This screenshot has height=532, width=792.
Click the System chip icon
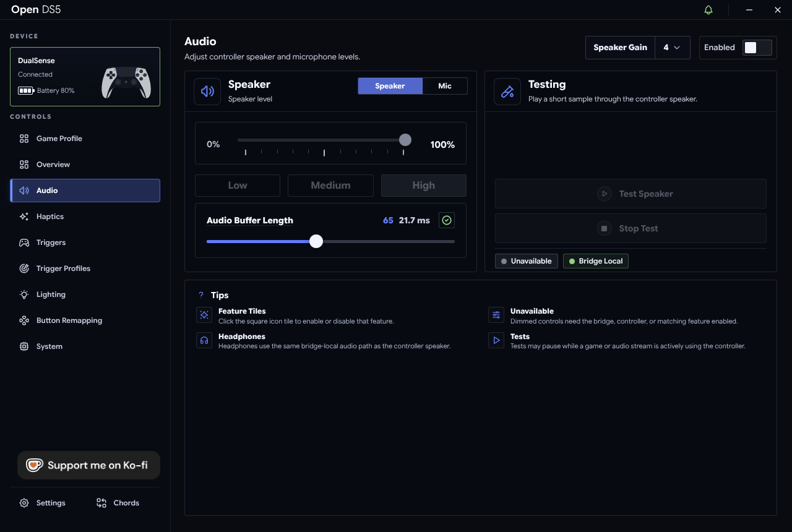[x=24, y=346]
